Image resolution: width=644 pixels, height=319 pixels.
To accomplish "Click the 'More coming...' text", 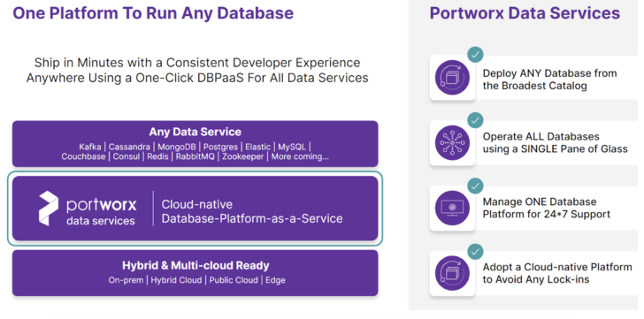I will pos(300,156).
